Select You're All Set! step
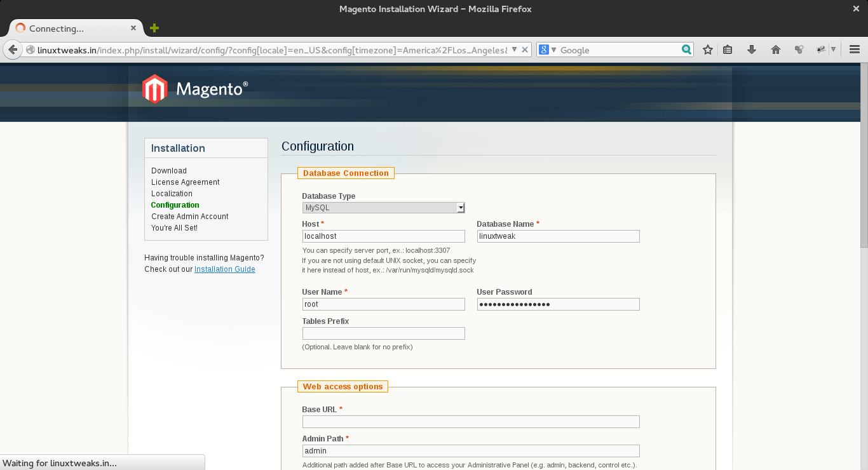The width and height of the screenshot is (868, 470). 174,228
